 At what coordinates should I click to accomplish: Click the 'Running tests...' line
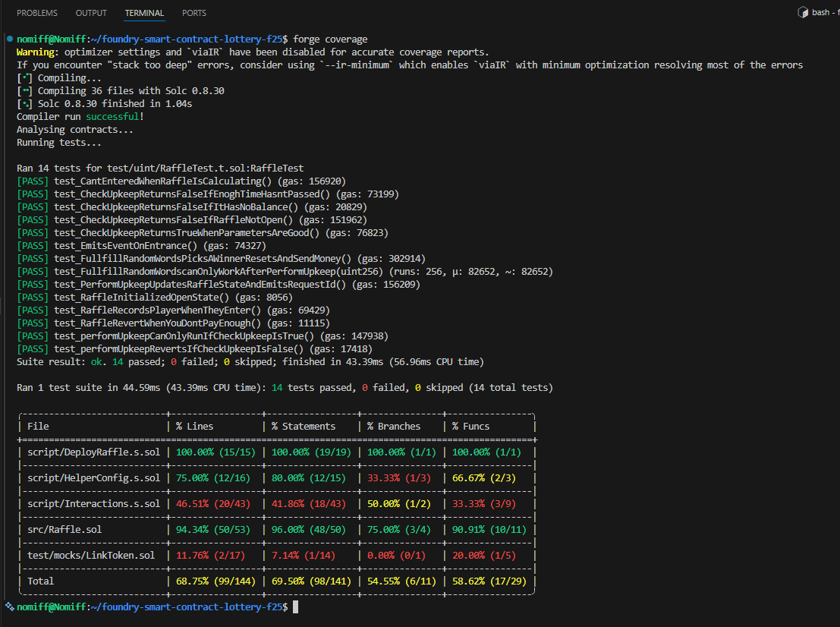(58, 142)
